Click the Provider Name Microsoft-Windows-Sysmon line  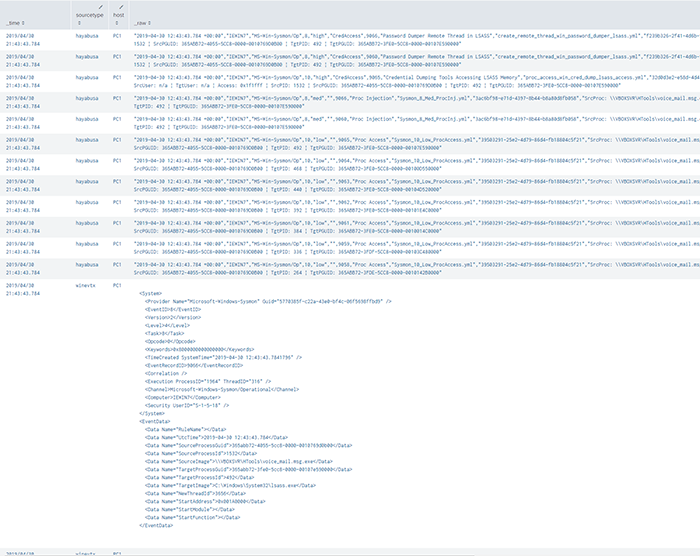pyautogui.click(x=268, y=301)
